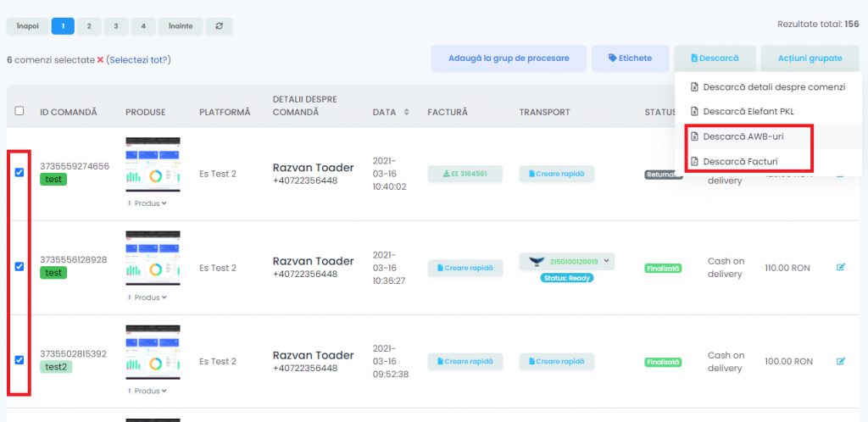Viewport: 868px width, 422px height.
Task: Click the test tag on order 3735556128928
Action: [53, 273]
